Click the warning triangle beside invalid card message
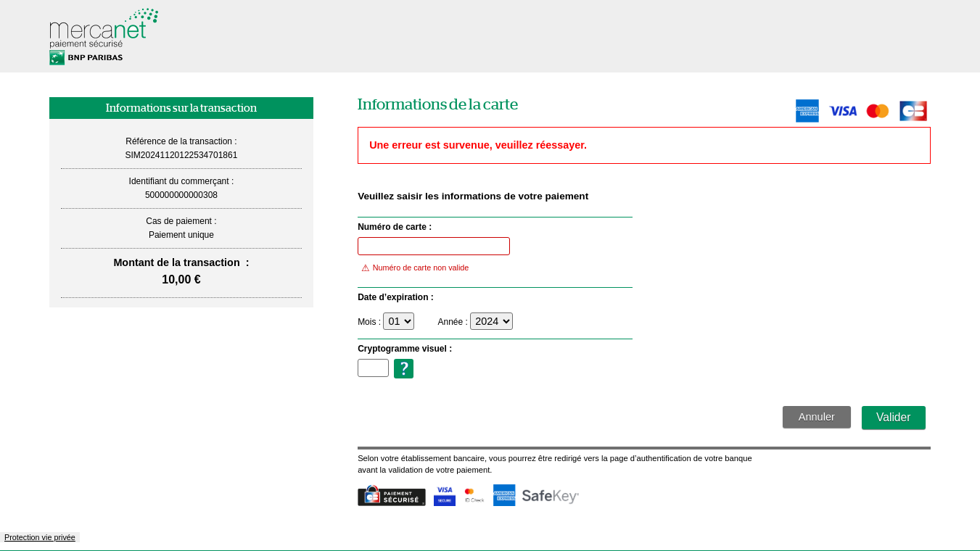The image size is (980, 551). pos(366,268)
